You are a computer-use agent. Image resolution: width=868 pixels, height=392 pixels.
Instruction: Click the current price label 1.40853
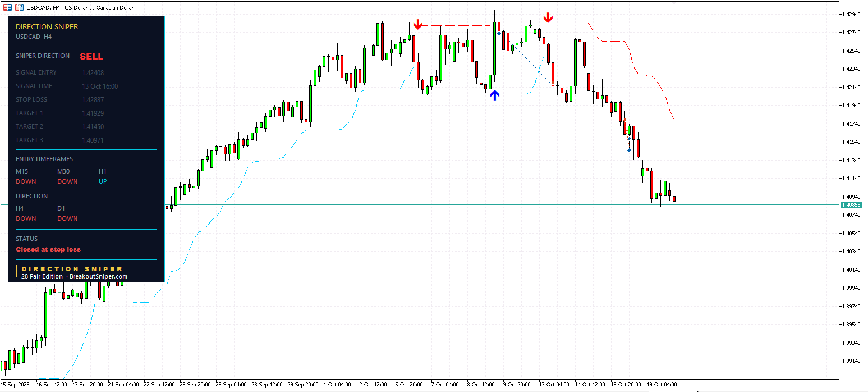[x=851, y=205]
